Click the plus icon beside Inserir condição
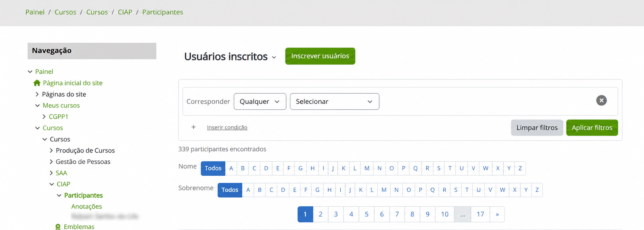Screen dimensions: 644x230 point(194,127)
